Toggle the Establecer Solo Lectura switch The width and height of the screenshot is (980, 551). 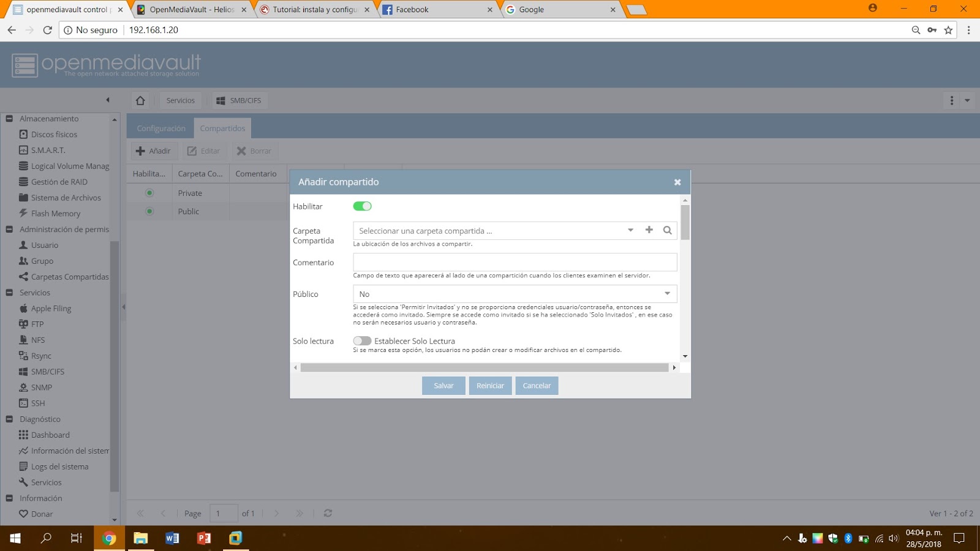click(362, 341)
